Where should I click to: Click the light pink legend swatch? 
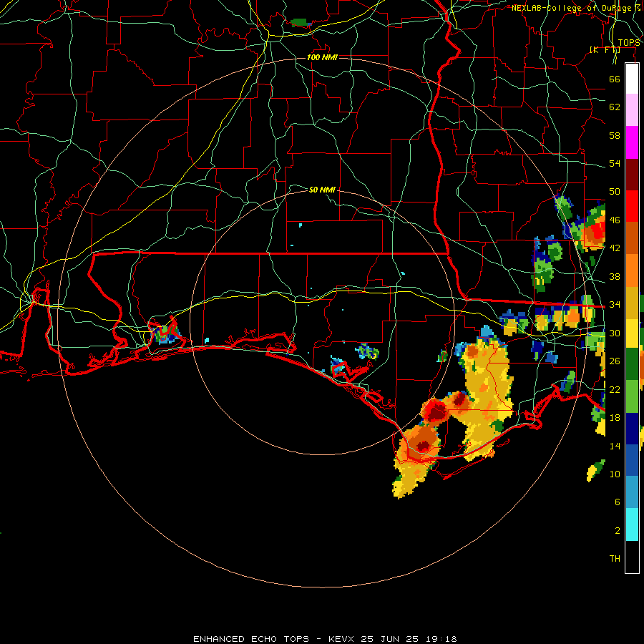(632, 110)
